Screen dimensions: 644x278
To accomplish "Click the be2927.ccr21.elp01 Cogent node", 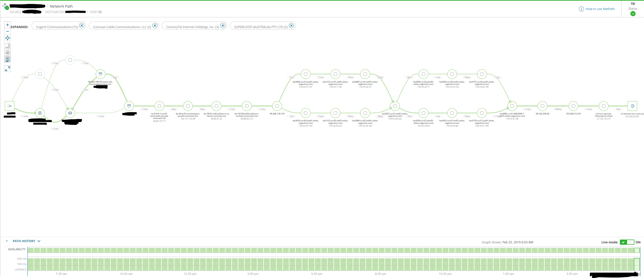I will tap(395, 106).
